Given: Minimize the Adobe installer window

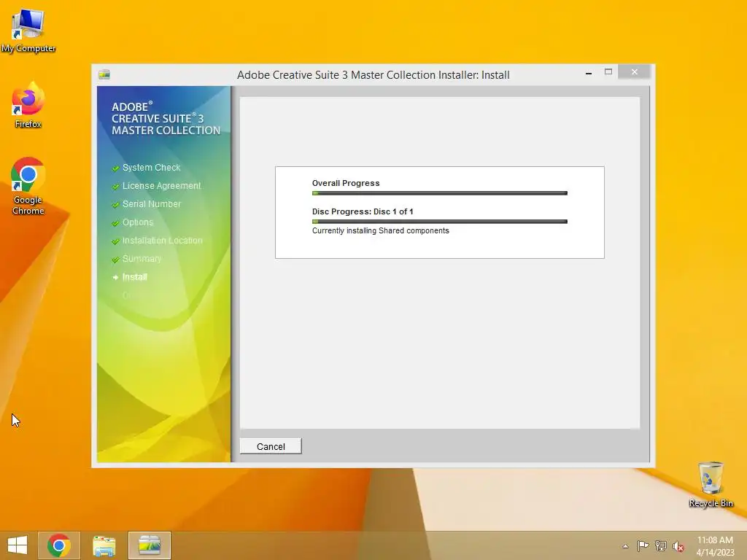Looking at the screenshot, I should click(589, 72).
